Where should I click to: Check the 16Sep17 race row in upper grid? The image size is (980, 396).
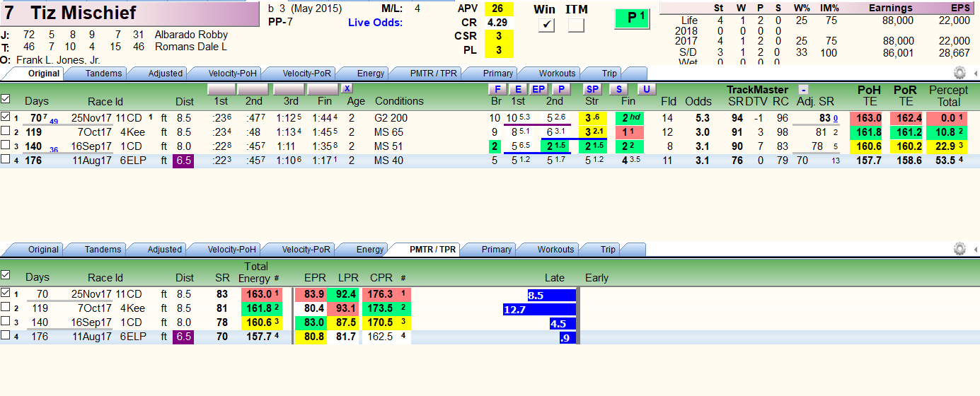pyautogui.click(x=6, y=146)
